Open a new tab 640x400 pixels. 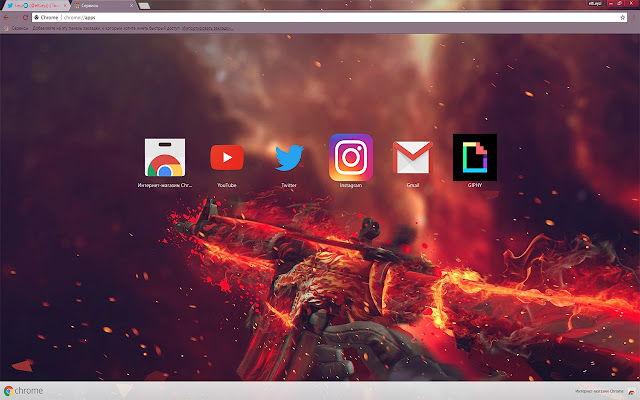pos(144,6)
